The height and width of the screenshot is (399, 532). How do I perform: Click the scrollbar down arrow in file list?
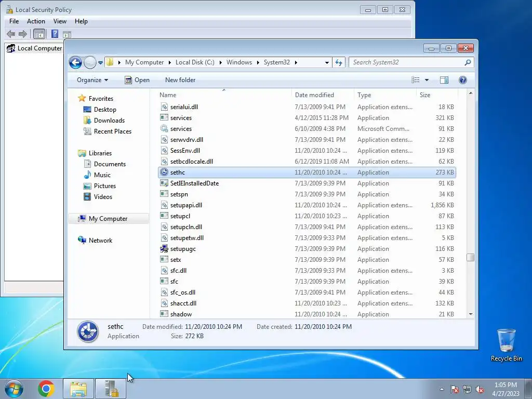[470, 314]
